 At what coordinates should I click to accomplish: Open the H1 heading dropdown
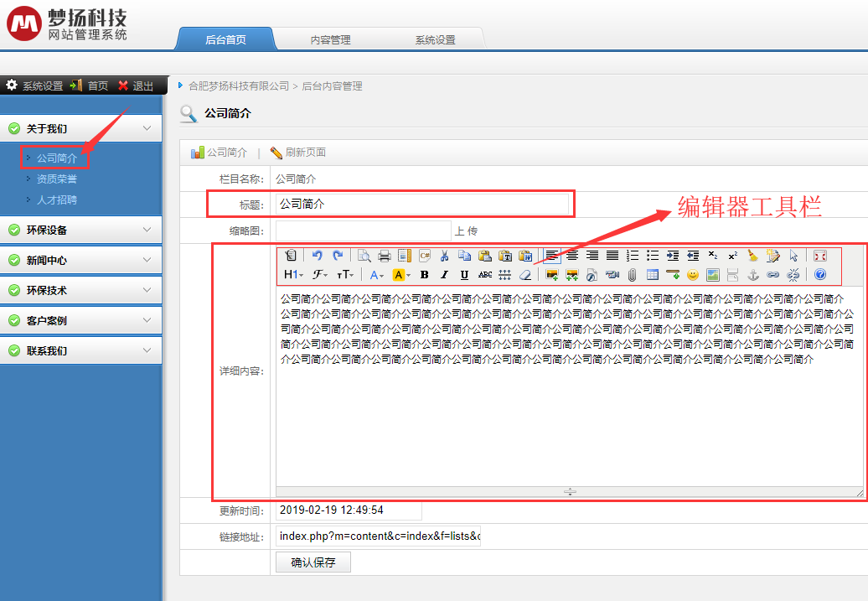(293, 274)
